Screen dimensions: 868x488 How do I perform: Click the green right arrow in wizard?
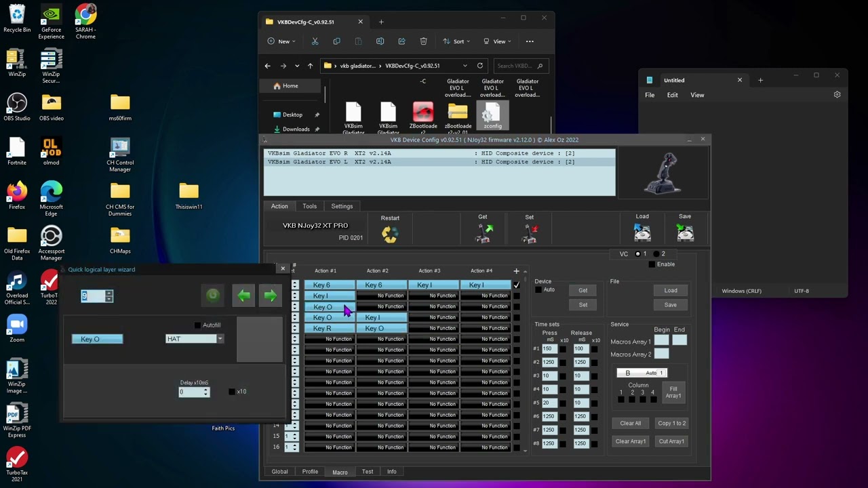pos(270,296)
